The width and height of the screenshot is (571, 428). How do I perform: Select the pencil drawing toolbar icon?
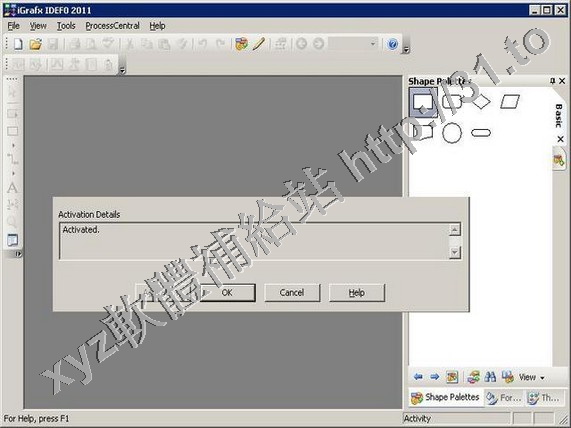tap(259, 44)
